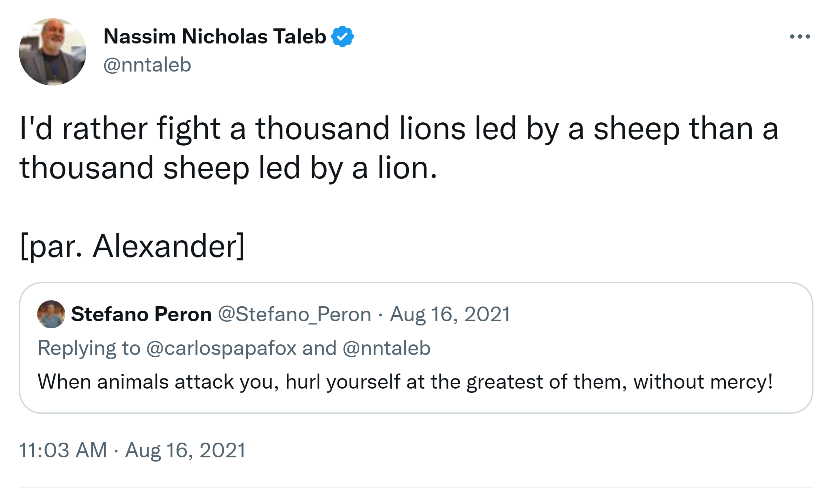Open the @carlospapafox mention
Viewport: 832px width, 504px height.
[221, 348]
